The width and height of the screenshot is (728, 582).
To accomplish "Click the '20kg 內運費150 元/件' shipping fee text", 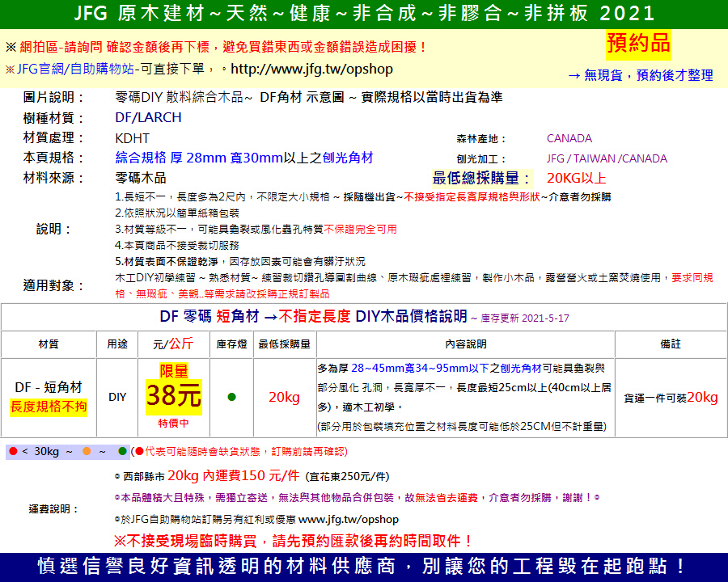I will pos(233,476).
